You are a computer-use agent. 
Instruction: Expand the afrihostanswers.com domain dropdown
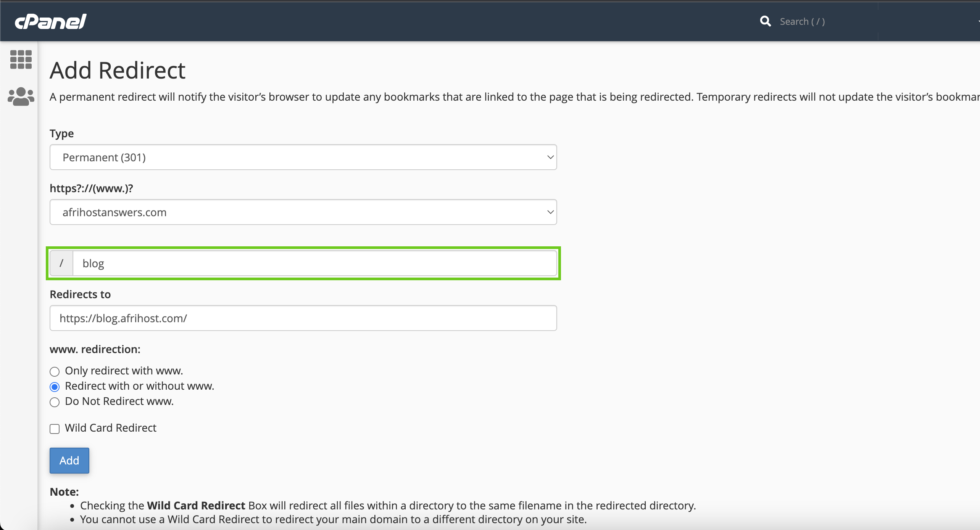coord(303,212)
